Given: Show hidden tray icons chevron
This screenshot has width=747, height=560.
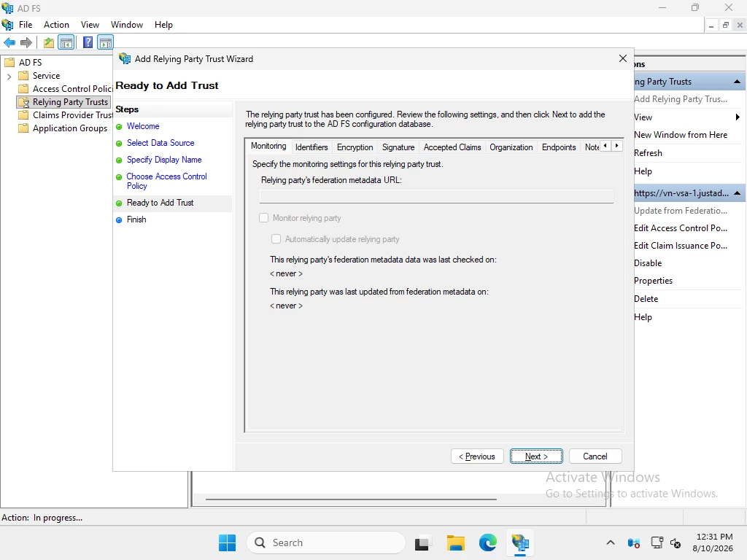Looking at the screenshot, I should (x=611, y=542).
